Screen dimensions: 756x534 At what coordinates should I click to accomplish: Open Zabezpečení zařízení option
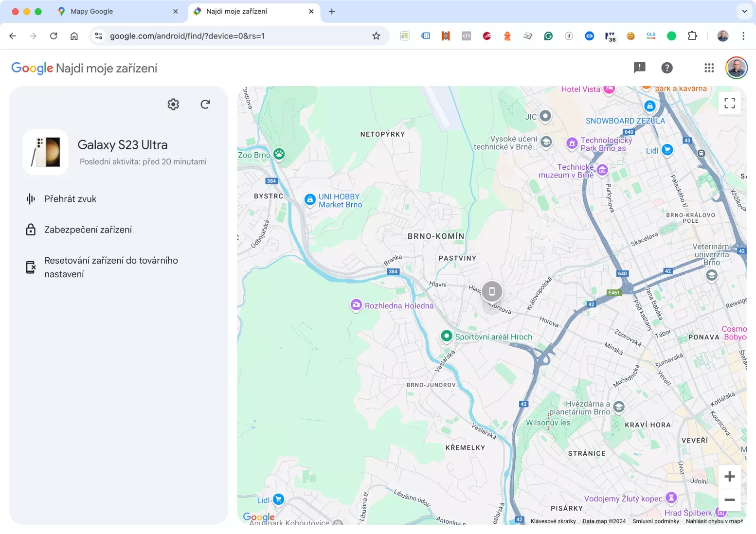click(78, 230)
